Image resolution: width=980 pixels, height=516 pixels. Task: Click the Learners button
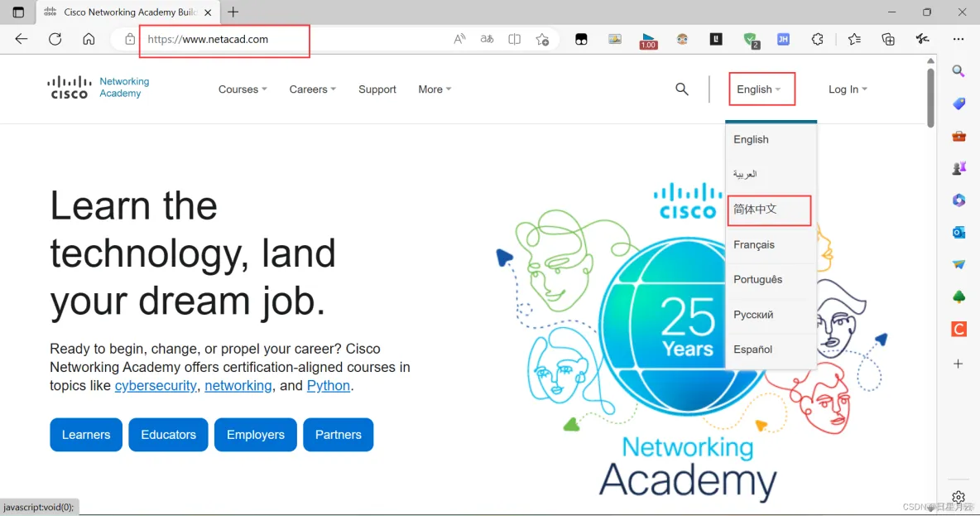tap(86, 435)
